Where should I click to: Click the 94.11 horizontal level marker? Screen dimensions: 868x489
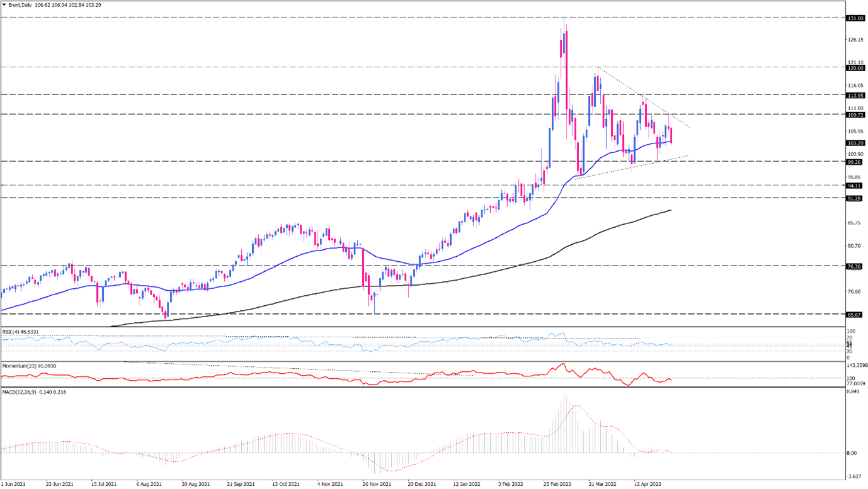[855, 185]
